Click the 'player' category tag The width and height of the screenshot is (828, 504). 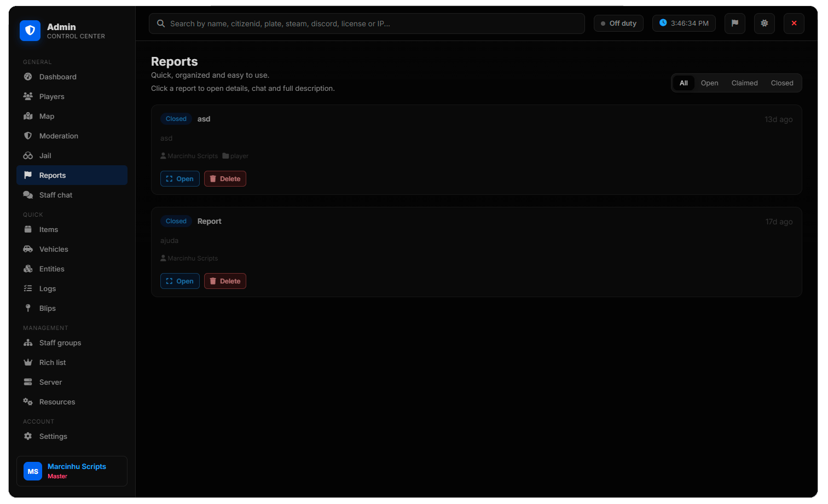click(x=235, y=156)
